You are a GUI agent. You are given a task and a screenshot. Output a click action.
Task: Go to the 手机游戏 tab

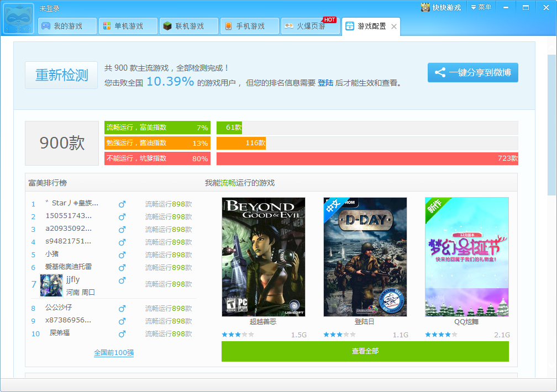249,26
